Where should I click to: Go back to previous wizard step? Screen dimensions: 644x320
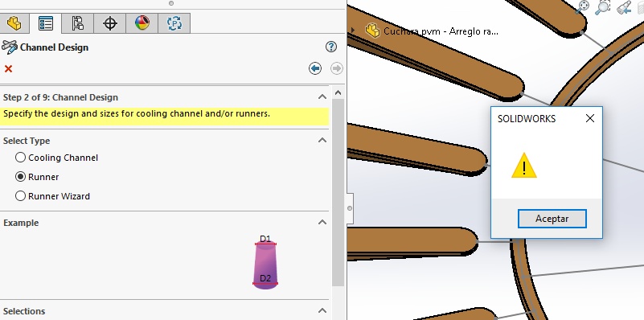point(315,68)
